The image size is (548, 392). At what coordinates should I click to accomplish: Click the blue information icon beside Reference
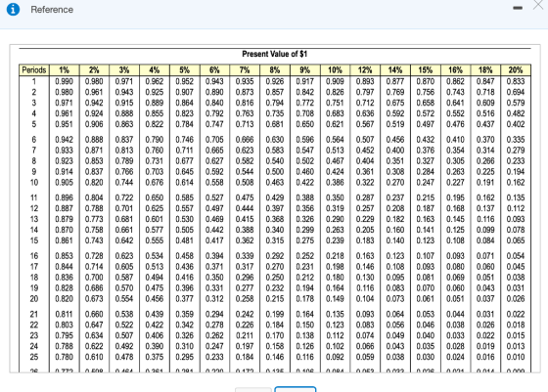(13, 9)
